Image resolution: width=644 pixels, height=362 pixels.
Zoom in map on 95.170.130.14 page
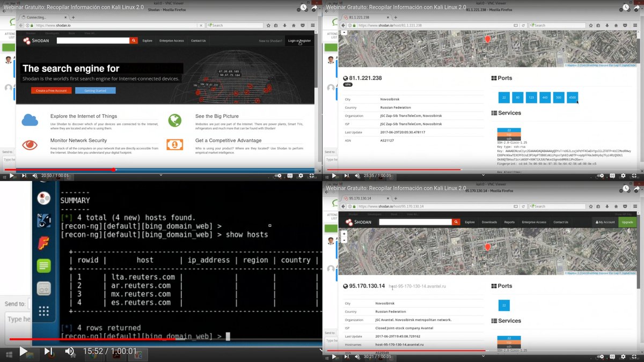(x=344, y=234)
